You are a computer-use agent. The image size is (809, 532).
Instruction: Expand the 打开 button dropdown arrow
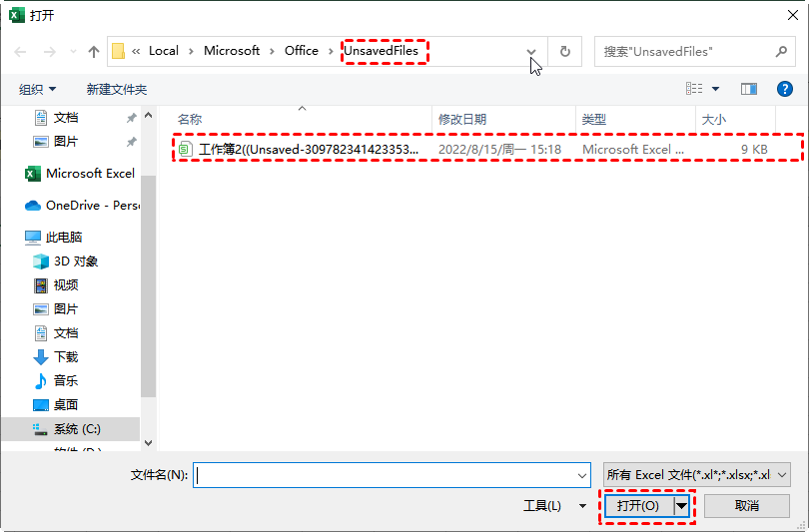click(x=682, y=506)
